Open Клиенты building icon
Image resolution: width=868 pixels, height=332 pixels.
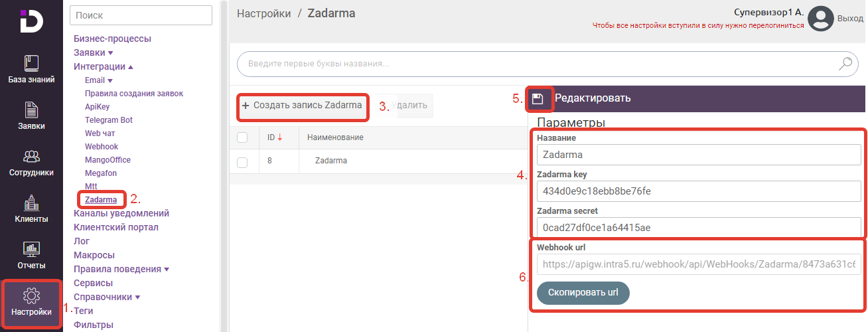[31, 203]
